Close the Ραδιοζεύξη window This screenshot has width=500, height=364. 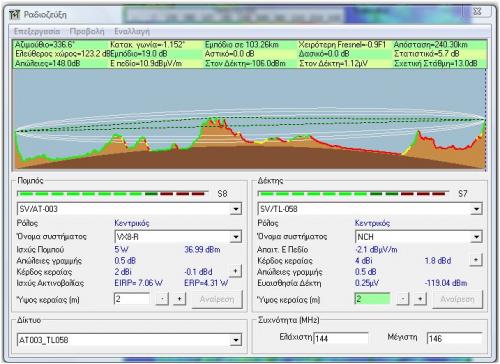click(x=477, y=11)
